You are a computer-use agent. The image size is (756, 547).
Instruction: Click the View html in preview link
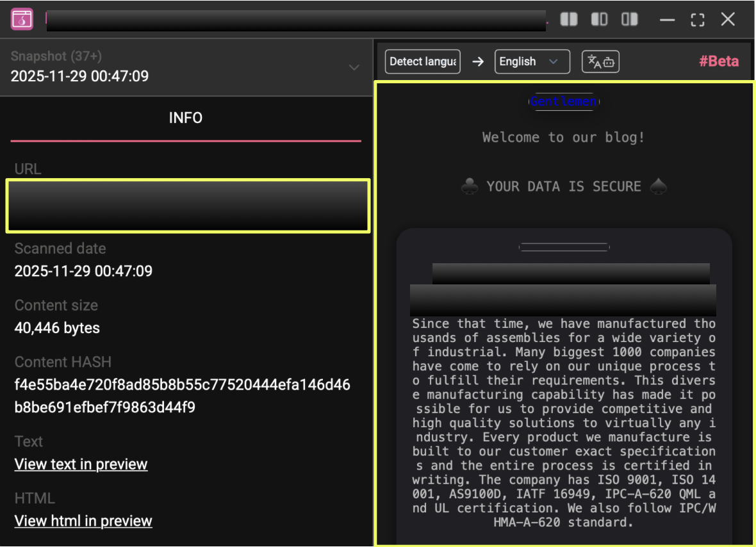click(x=83, y=521)
